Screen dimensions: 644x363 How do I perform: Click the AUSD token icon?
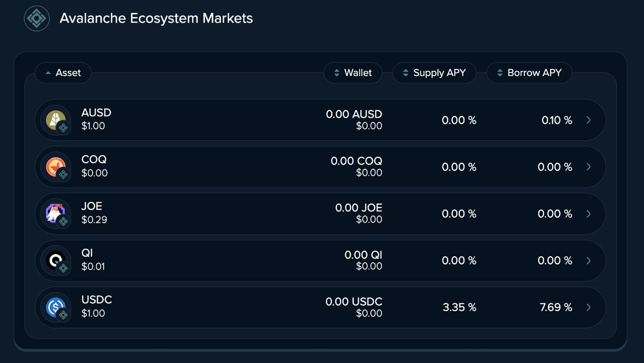click(x=56, y=120)
